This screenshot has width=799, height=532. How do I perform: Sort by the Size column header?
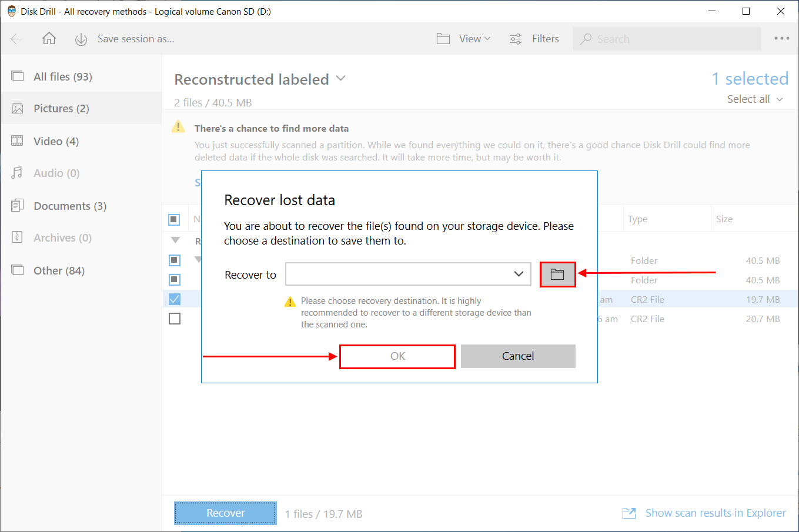724,219
